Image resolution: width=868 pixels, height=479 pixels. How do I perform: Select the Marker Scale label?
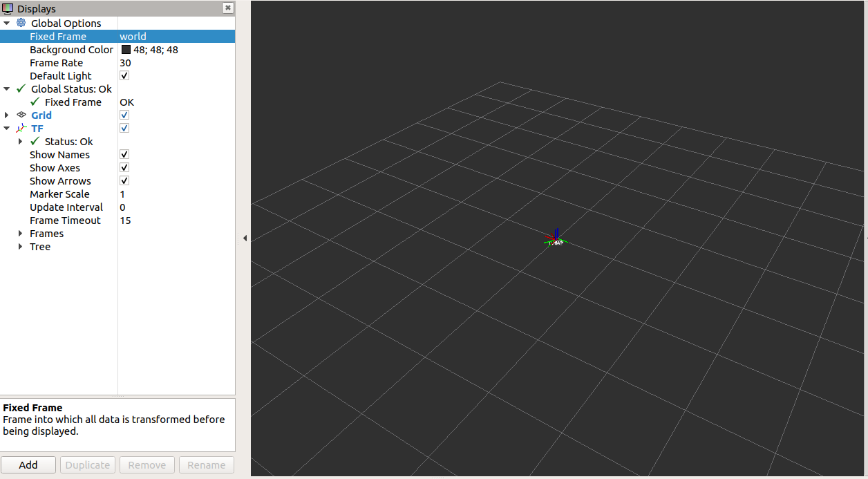(x=59, y=194)
